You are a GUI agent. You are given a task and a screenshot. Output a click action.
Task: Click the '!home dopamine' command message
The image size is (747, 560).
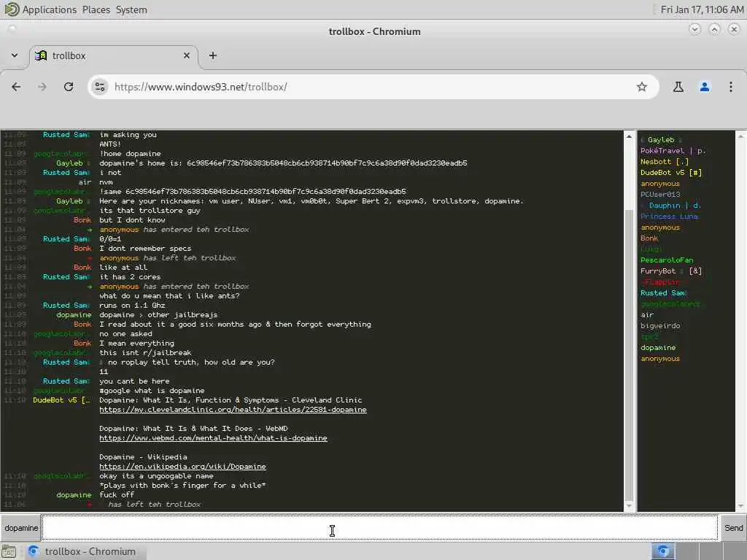coord(130,153)
